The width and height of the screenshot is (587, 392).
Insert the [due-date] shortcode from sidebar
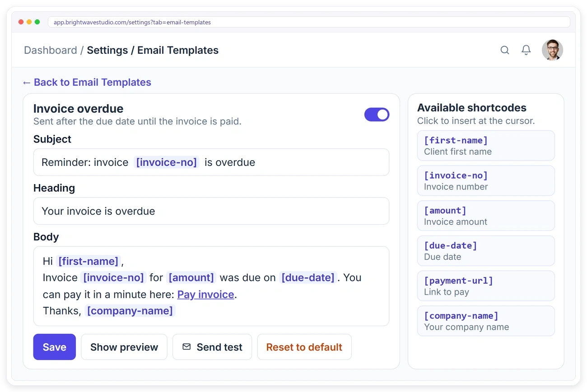coord(486,251)
